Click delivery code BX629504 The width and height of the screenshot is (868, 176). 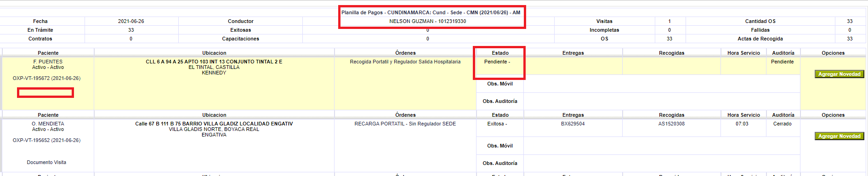tap(573, 124)
